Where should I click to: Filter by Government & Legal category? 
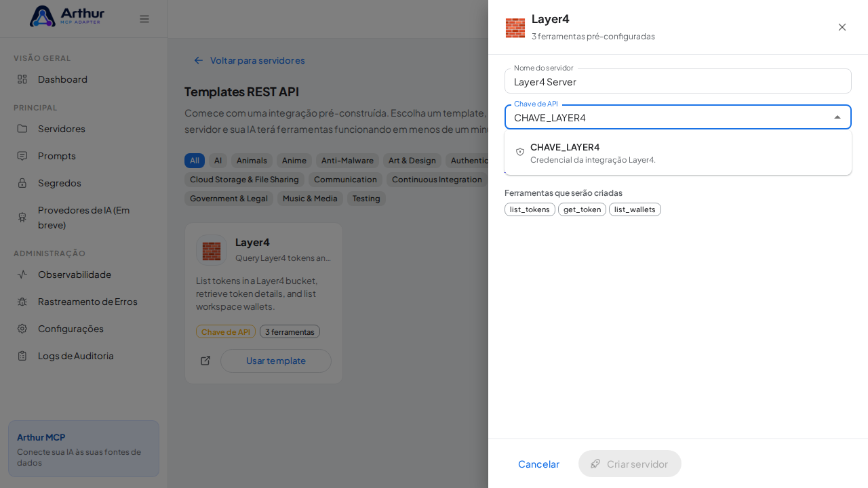(x=229, y=199)
